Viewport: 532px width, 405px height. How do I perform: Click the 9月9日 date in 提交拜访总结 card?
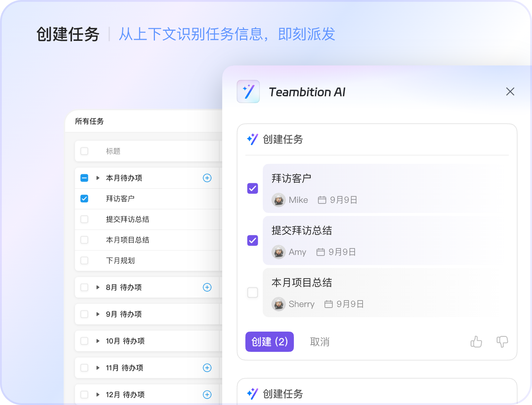click(342, 252)
